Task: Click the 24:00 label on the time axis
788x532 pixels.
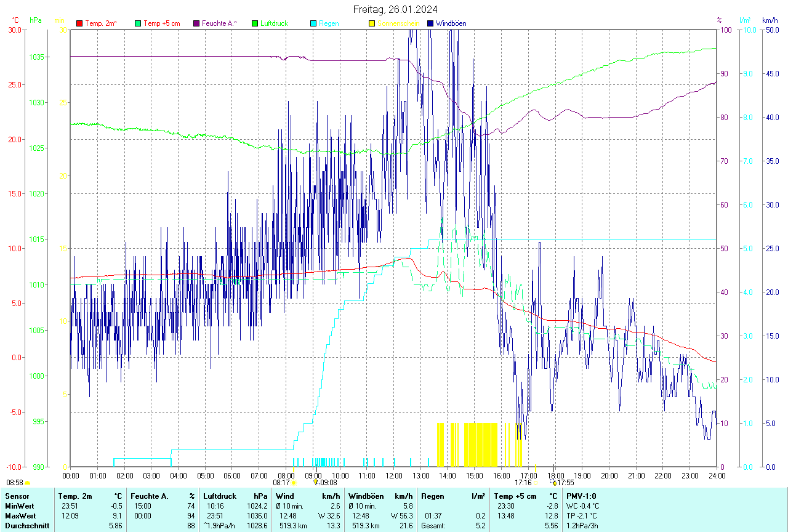Action: coord(717,475)
